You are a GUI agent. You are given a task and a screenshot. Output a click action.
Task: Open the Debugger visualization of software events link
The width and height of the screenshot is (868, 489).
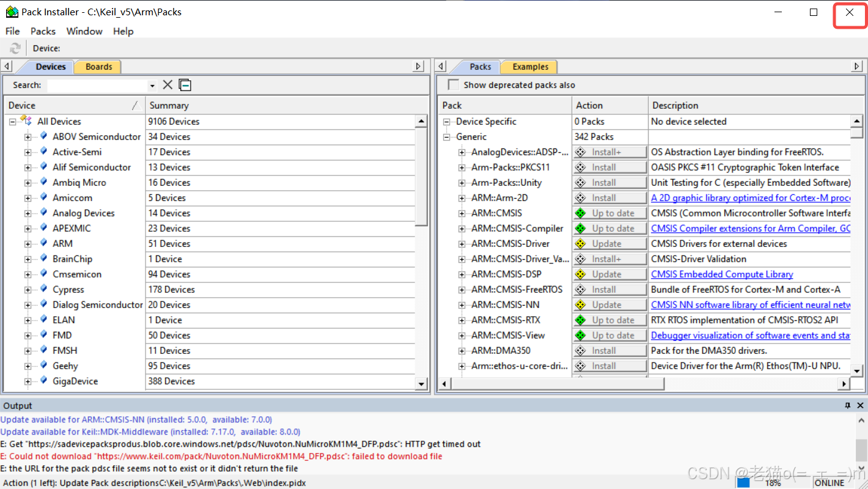[x=751, y=335]
